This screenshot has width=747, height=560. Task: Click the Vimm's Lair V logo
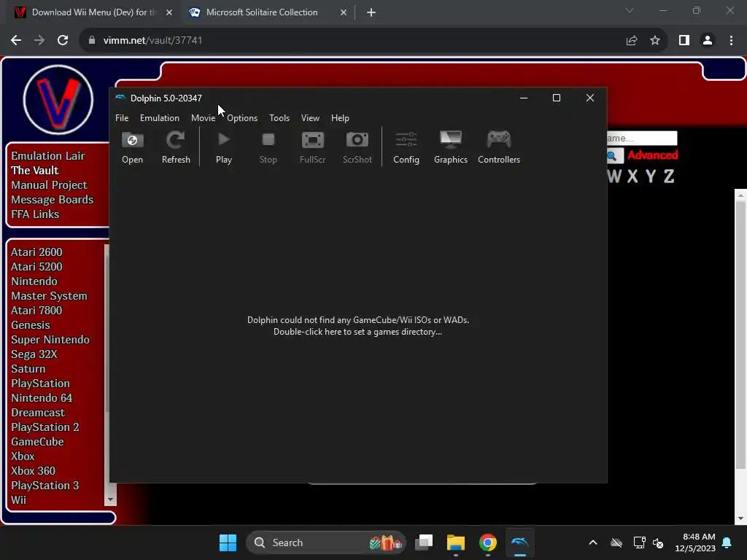tap(58, 100)
